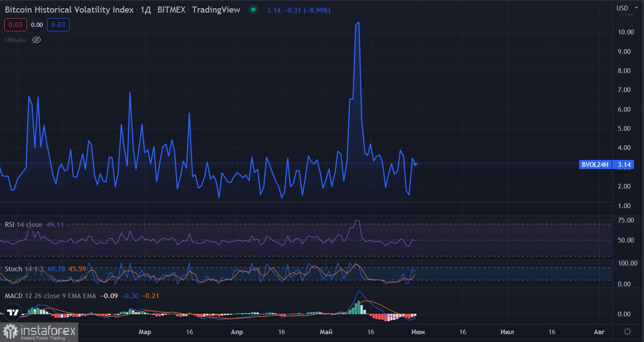Click the 100.00 Stoch axis label
Image resolution: width=644 pixels, height=342 pixels.
[627, 263]
